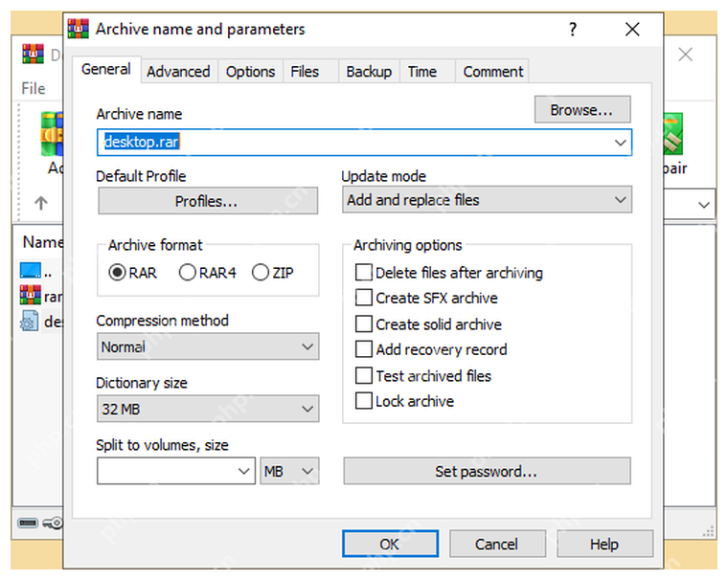Confirm with the OK button

pyautogui.click(x=390, y=544)
